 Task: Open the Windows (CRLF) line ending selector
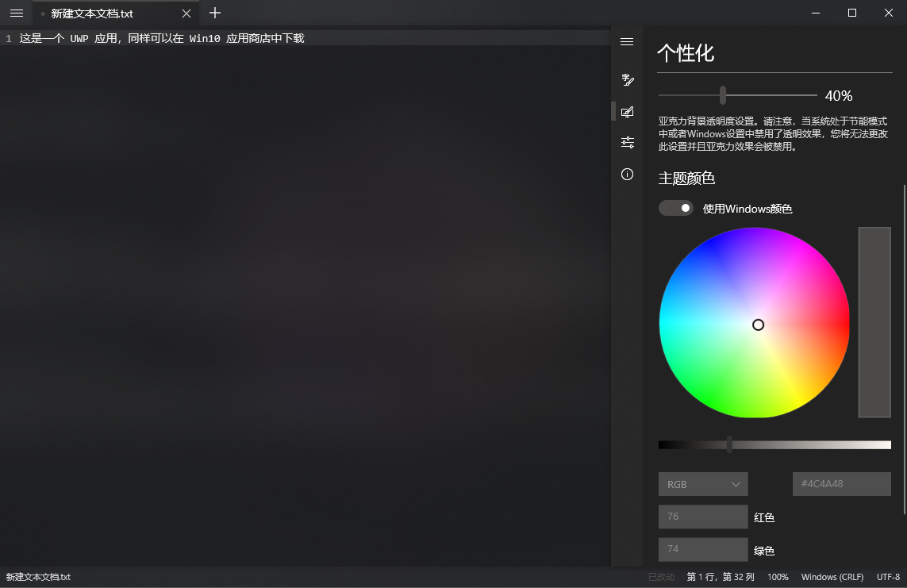point(832,577)
